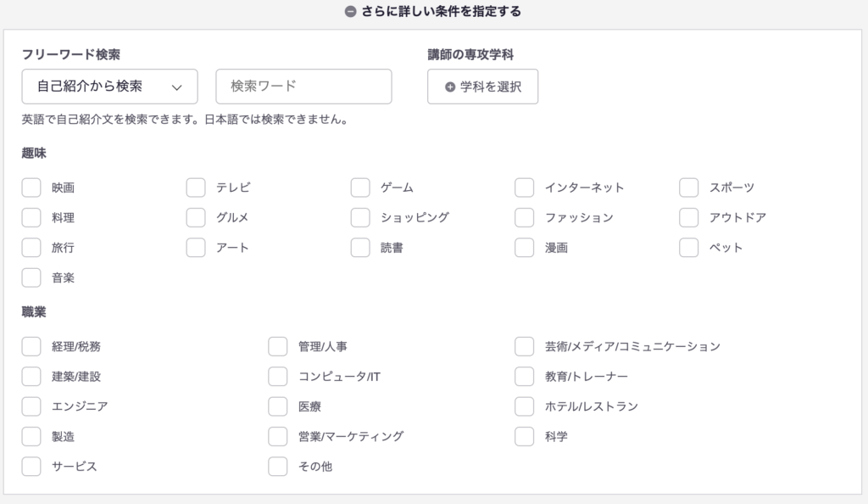This screenshot has height=504, width=868.
Task: Enable the ペット checkbox
Action: tap(689, 248)
